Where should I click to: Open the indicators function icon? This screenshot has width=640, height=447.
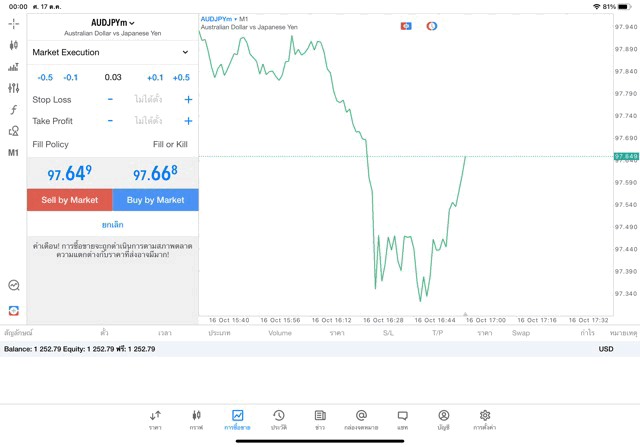[14, 109]
